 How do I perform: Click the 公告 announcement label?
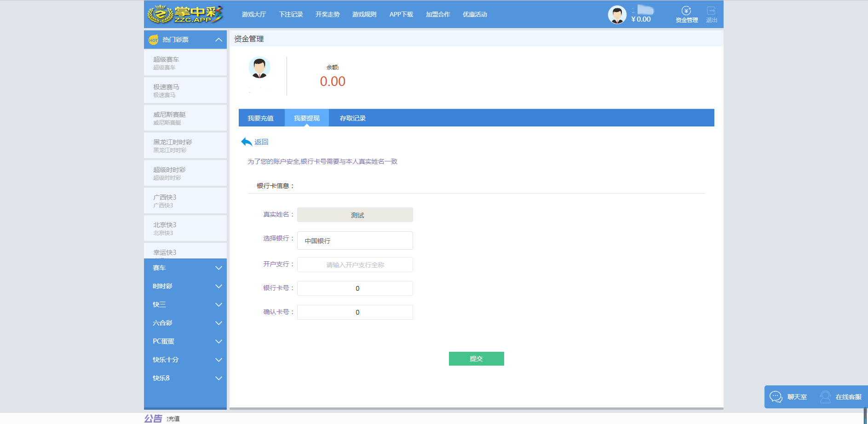pos(153,418)
